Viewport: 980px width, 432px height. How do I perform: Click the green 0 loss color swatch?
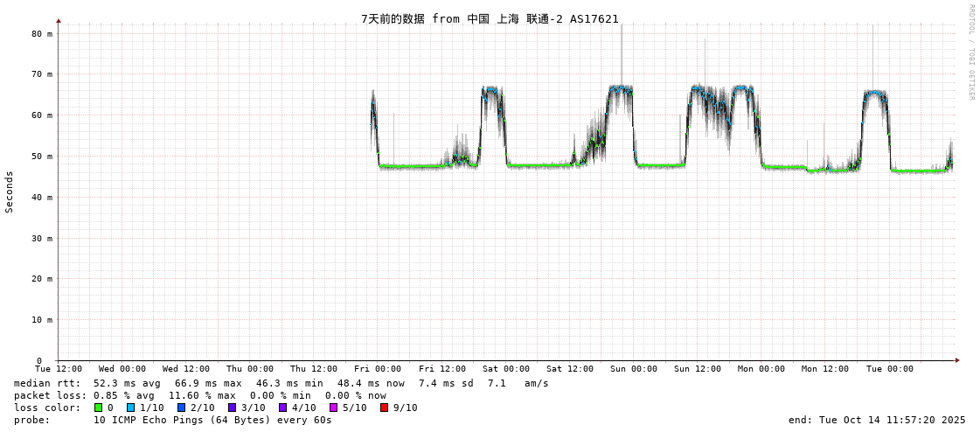[x=99, y=408]
